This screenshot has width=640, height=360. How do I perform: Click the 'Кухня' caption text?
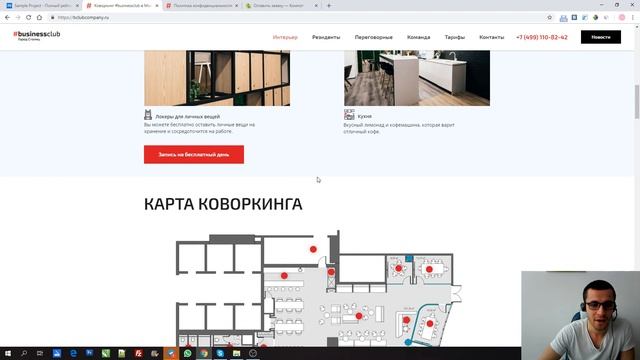tap(364, 116)
